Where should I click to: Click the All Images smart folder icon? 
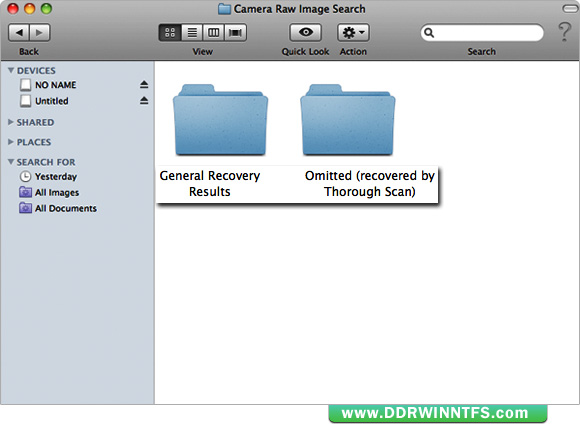[25, 192]
